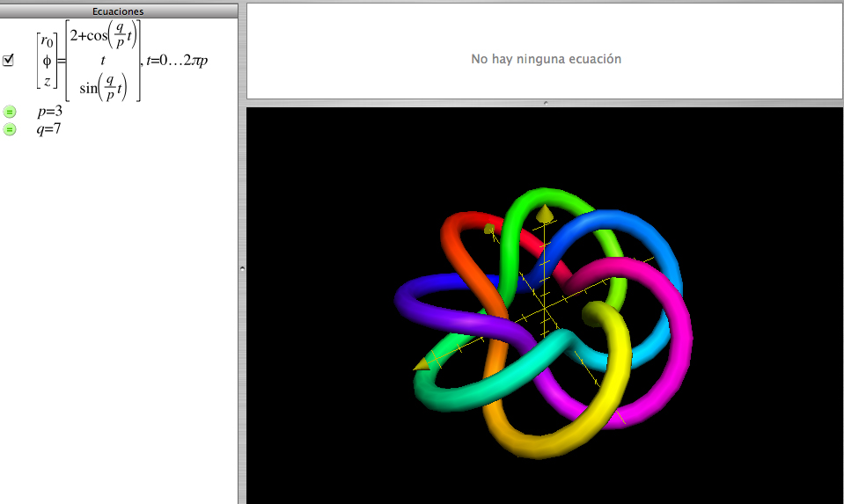Image resolution: width=844 pixels, height=504 pixels.
Task: Click the horizontal split handle above 3D view
Action: coord(546,103)
